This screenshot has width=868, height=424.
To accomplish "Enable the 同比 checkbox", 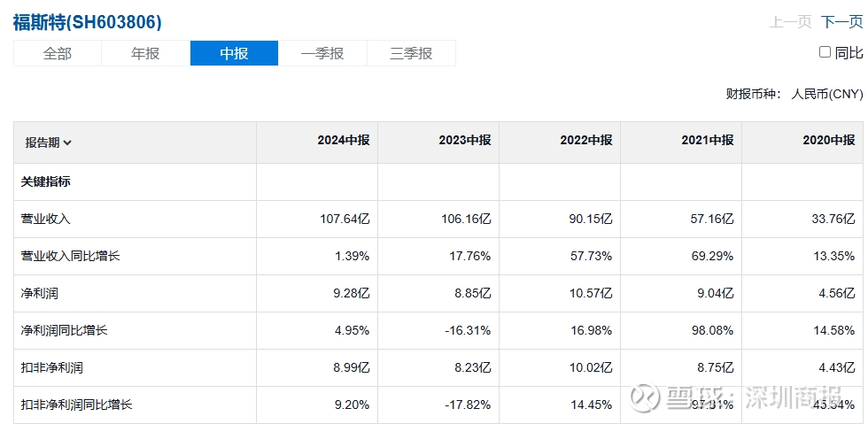I will pyautogui.click(x=825, y=52).
